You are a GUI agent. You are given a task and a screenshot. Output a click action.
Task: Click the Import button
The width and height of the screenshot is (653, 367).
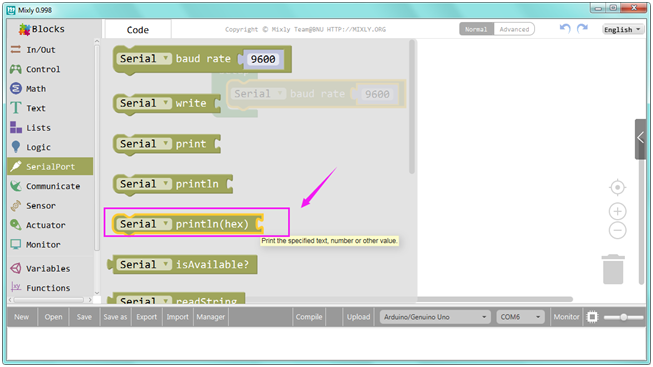(x=177, y=317)
